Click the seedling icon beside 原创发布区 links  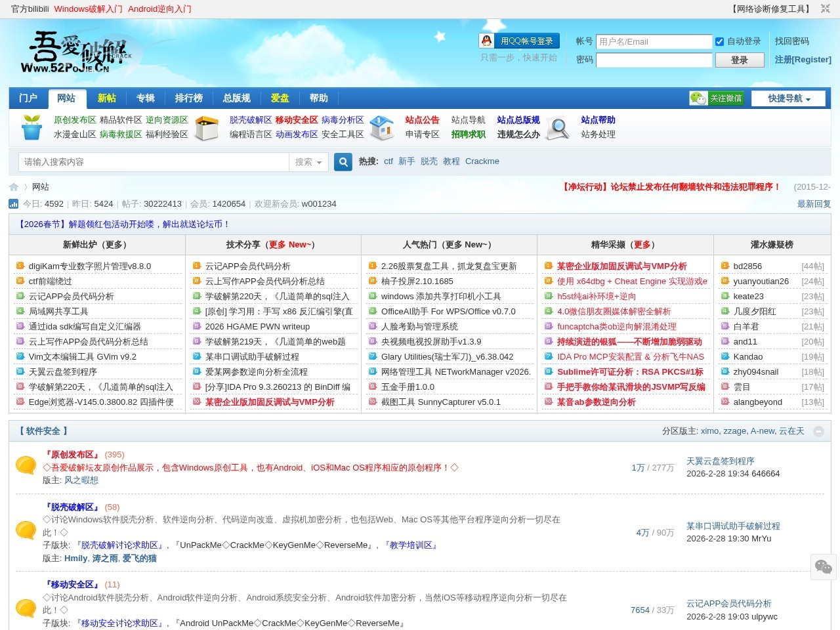(x=31, y=128)
